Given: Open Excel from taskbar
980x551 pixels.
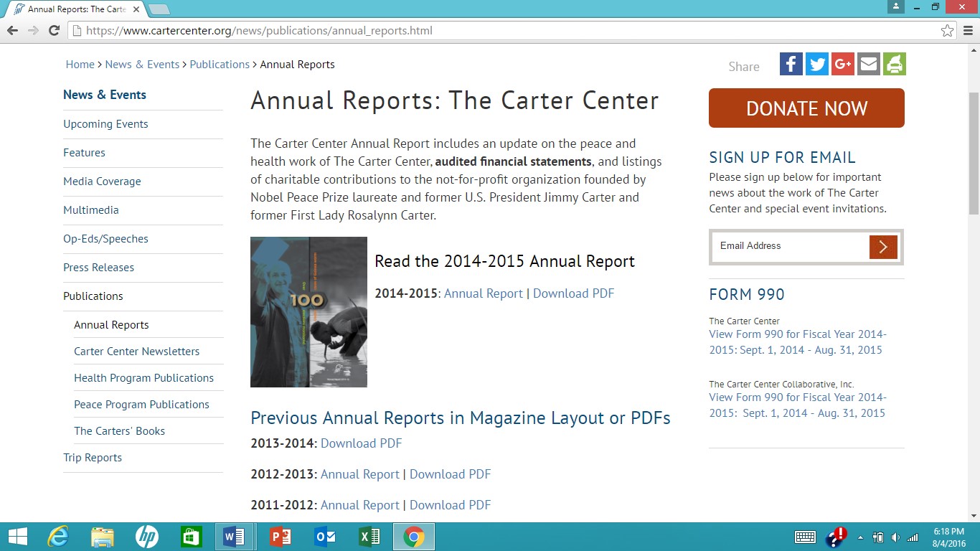Looking at the screenshot, I should (x=369, y=537).
